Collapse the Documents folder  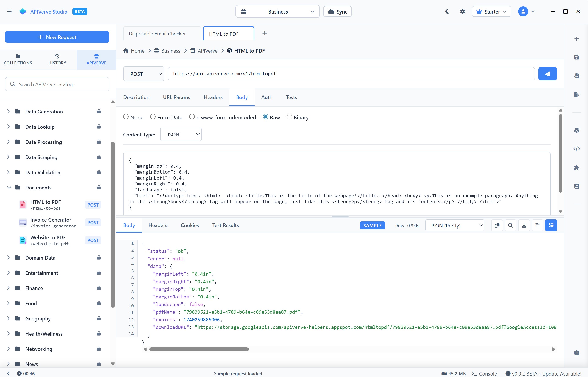click(9, 188)
